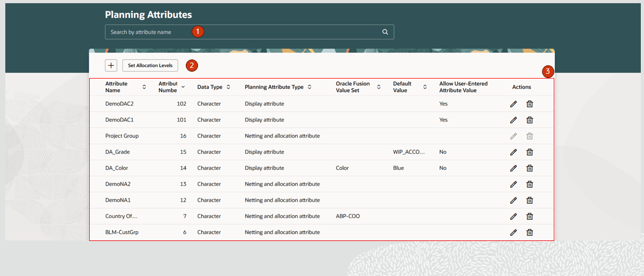Click the Blue default value cell

tap(398, 168)
